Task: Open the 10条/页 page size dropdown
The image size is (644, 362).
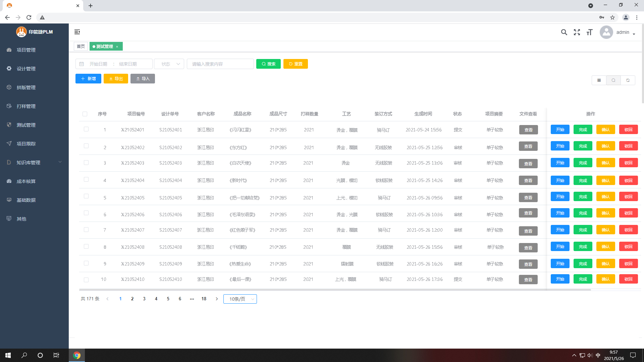Action: point(240,299)
